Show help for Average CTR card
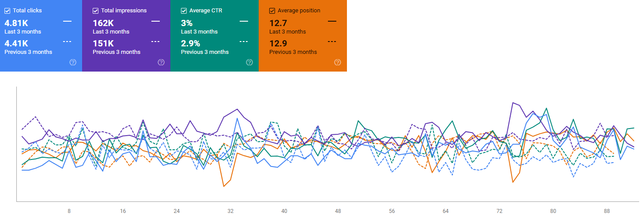 click(249, 62)
